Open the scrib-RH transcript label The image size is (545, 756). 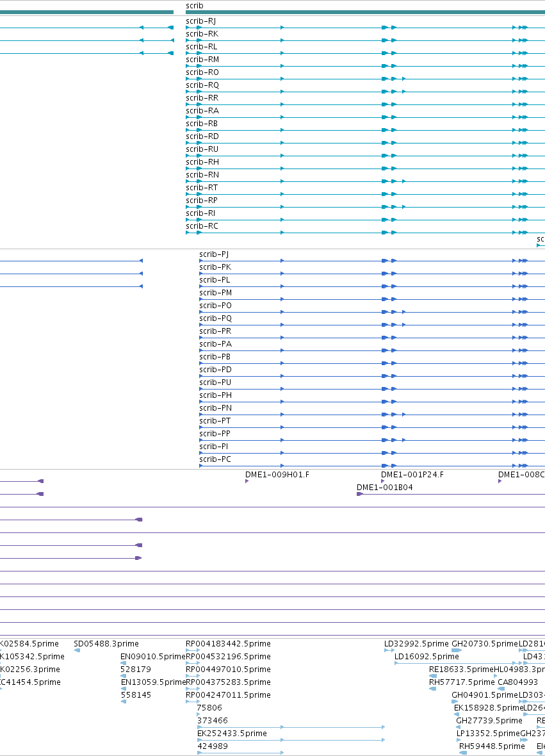point(202,162)
